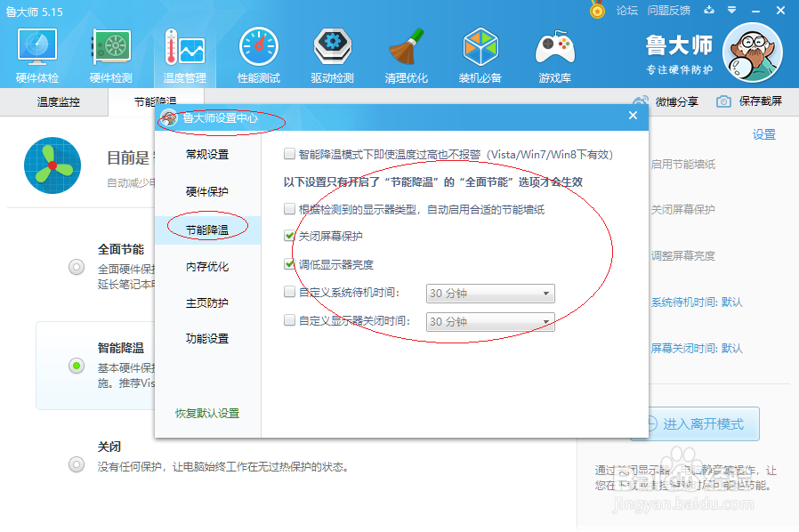Open 硬件体检 hardware checkup icon

coord(37,47)
